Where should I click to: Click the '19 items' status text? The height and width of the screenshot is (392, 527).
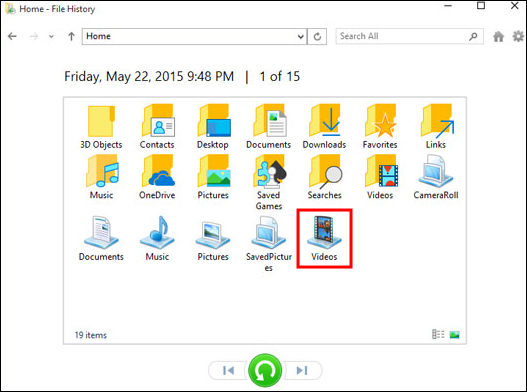(90, 335)
